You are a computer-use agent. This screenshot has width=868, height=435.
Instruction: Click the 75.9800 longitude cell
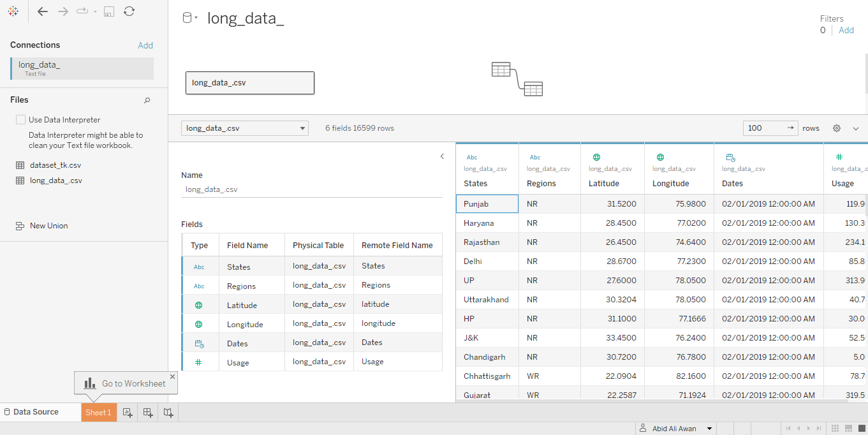tap(679, 204)
